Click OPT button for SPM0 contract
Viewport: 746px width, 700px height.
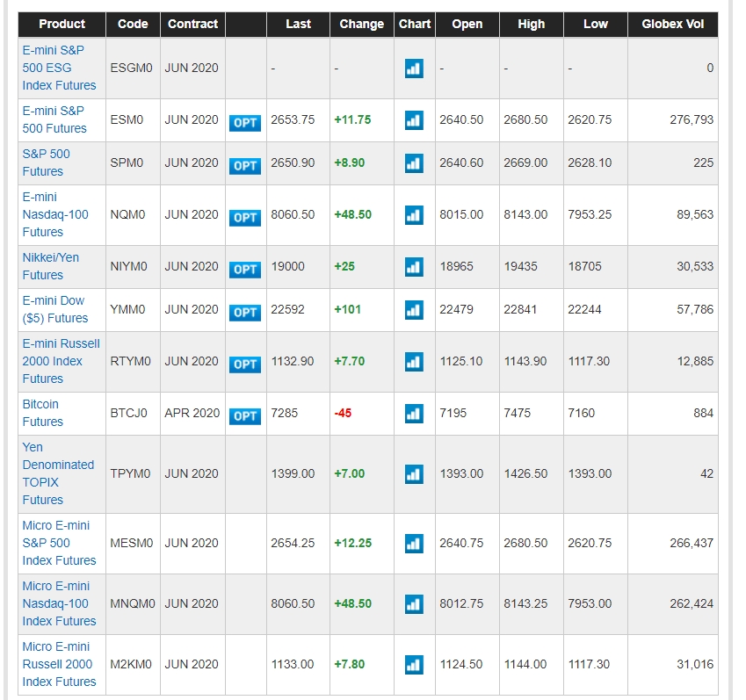(x=245, y=166)
